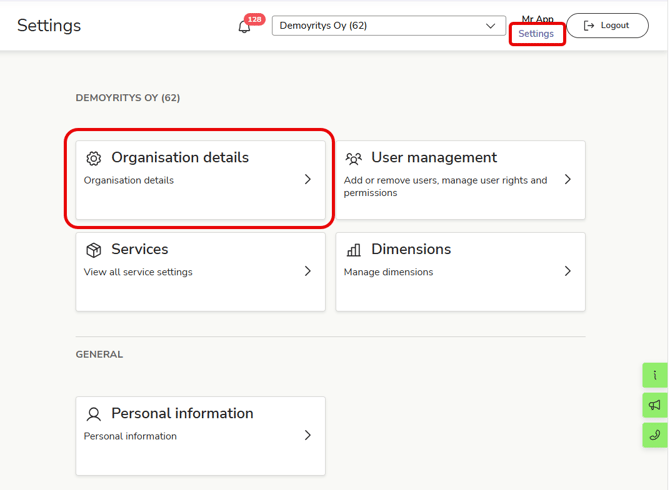
Task: Open the Services card title
Action: (140, 249)
